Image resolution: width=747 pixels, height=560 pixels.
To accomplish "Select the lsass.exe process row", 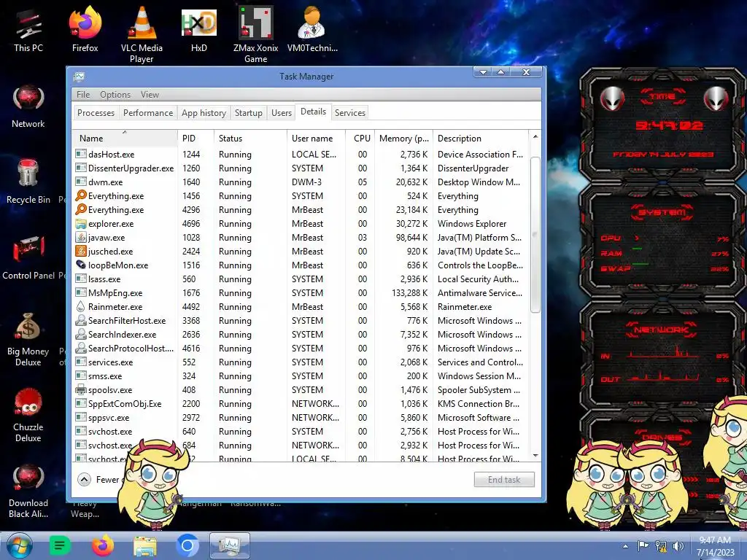I will pos(300,279).
